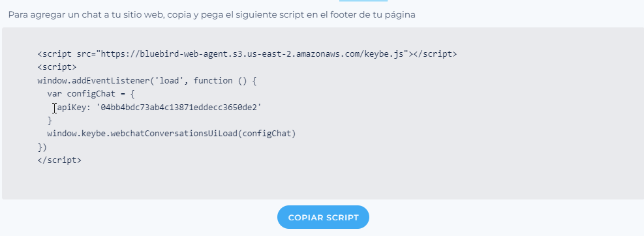This screenshot has height=236, width=644.
Task: Click the empty area at the bottom of the code block
Action: pyautogui.click(x=322, y=183)
